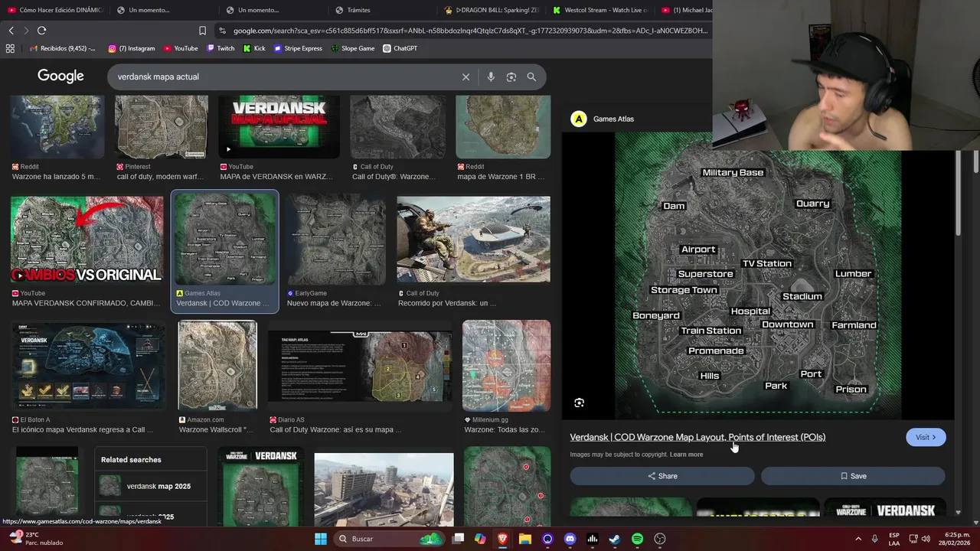Open the Slope Game bookmark

353,48
